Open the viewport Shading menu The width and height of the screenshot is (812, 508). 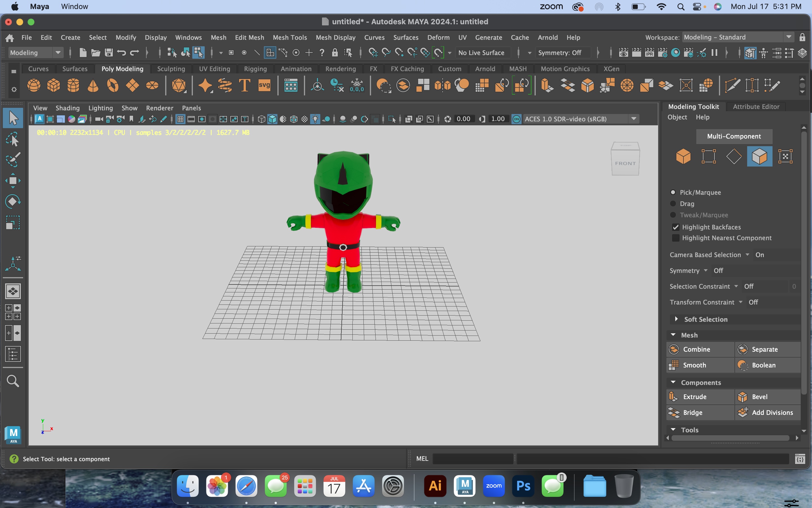(67, 108)
